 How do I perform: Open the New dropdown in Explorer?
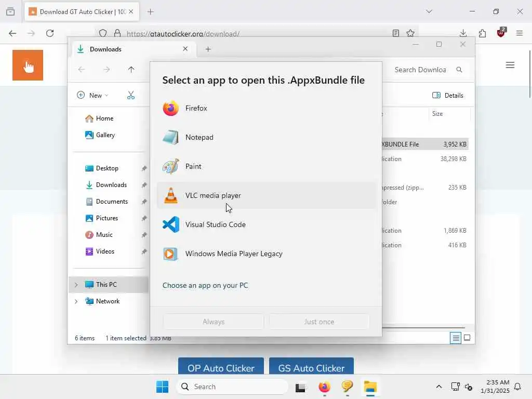click(92, 96)
